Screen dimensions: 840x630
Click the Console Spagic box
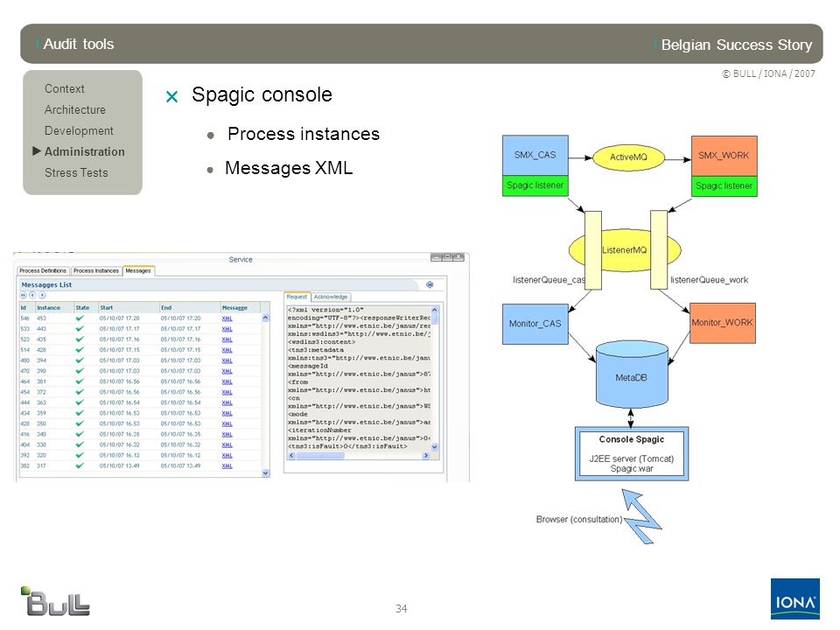(x=632, y=454)
